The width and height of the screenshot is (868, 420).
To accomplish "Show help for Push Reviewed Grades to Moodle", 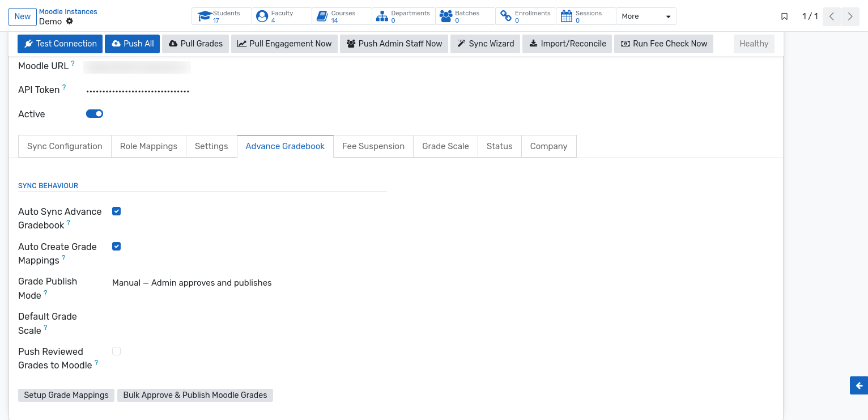I will (x=96, y=363).
